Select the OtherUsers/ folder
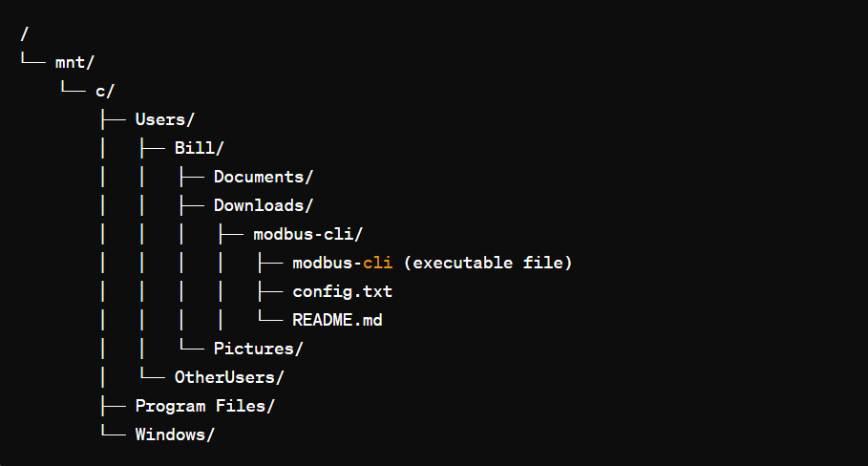The width and height of the screenshot is (868, 466). [x=228, y=377]
